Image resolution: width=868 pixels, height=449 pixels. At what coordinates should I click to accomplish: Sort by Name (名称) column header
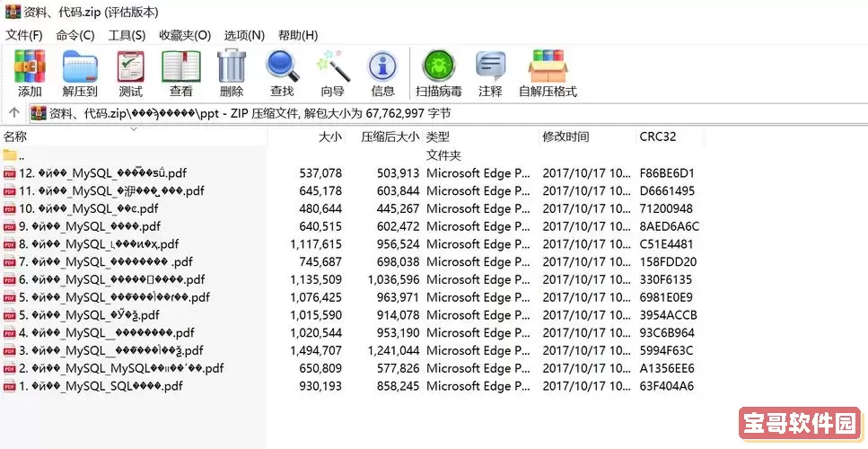coord(134,136)
